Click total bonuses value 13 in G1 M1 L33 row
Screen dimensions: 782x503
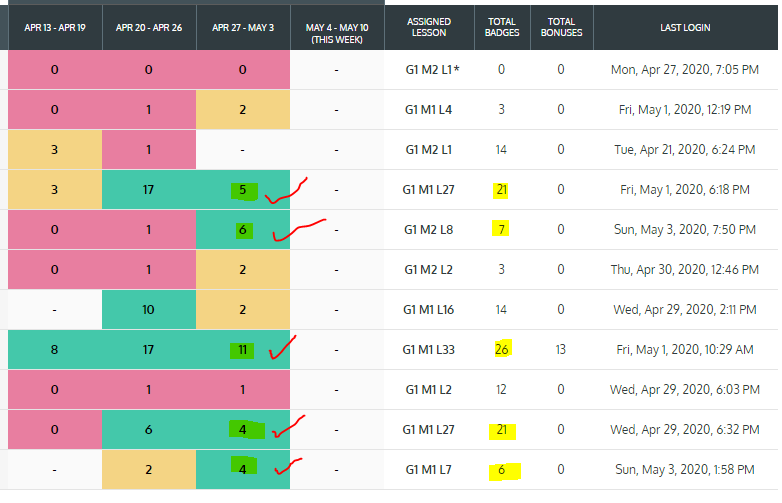(561, 349)
